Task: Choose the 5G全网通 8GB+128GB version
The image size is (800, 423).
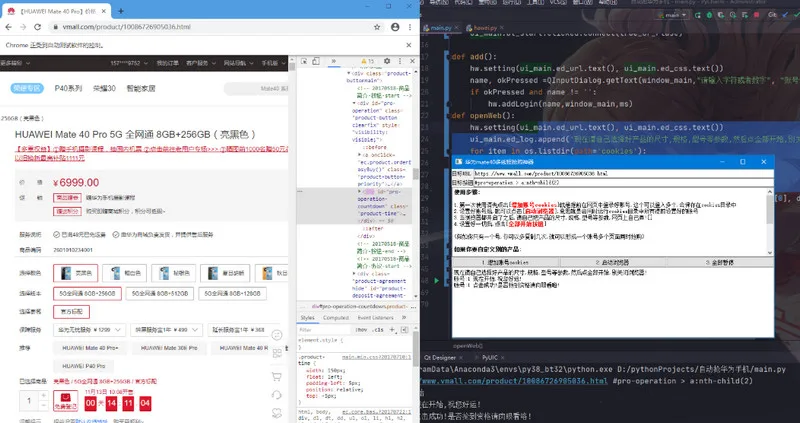Action: click(232, 294)
